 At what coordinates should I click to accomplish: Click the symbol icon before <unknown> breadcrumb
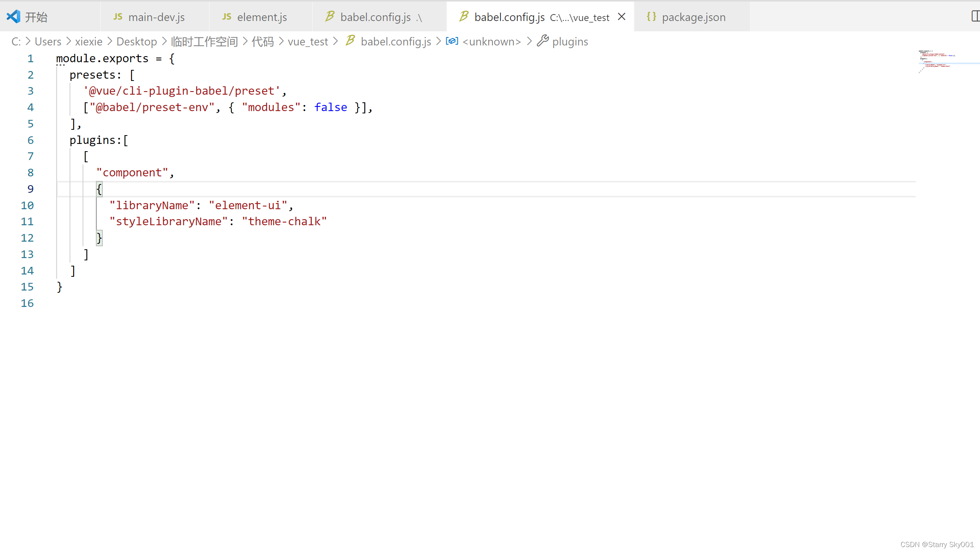pyautogui.click(x=452, y=41)
